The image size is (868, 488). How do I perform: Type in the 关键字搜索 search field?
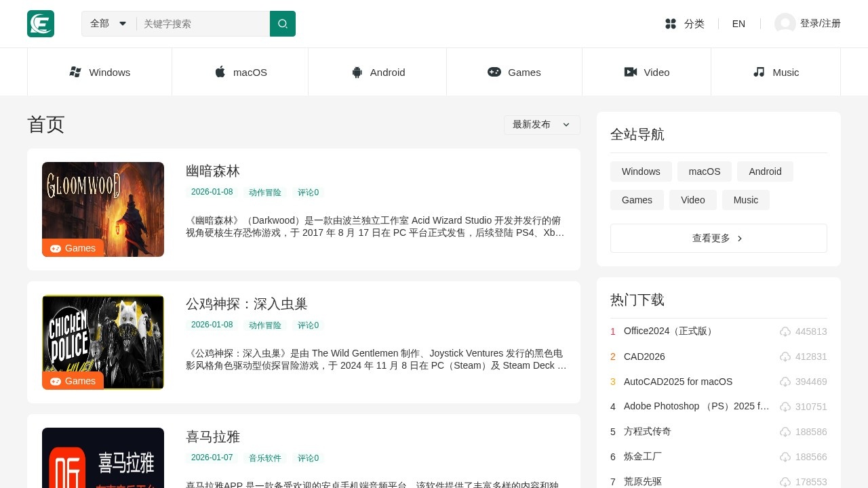click(x=203, y=24)
